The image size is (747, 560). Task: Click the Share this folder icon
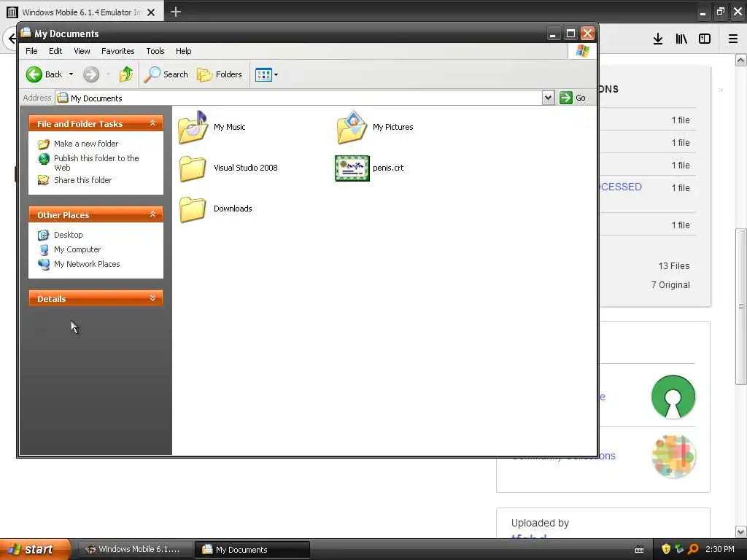(x=44, y=180)
